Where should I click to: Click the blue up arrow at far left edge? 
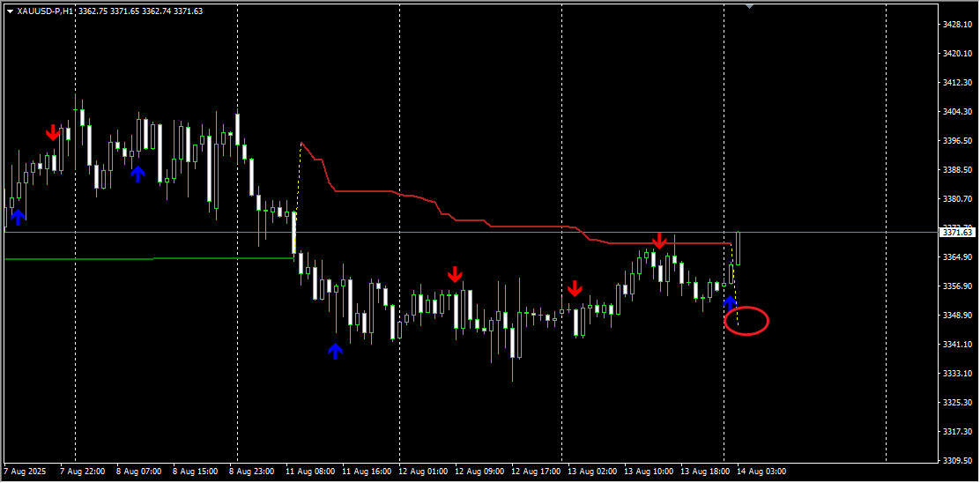(x=18, y=216)
